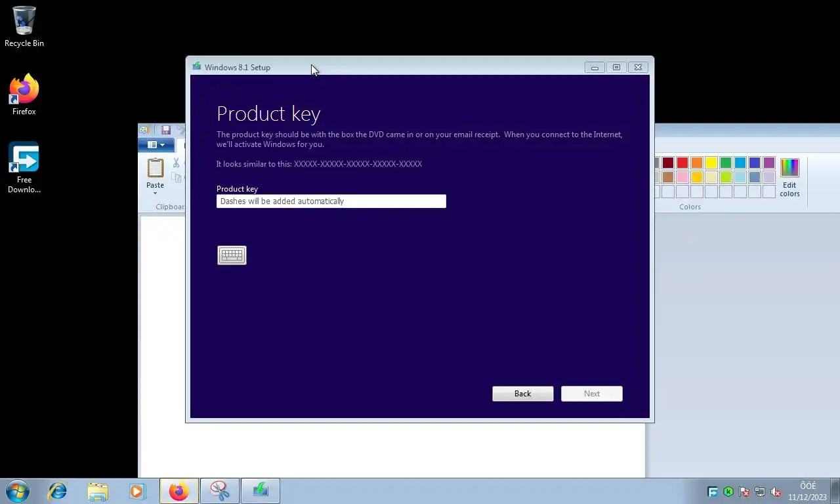Open Windows Media Player from the taskbar
This screenshot has height=504, width=840.
point(137,491)
